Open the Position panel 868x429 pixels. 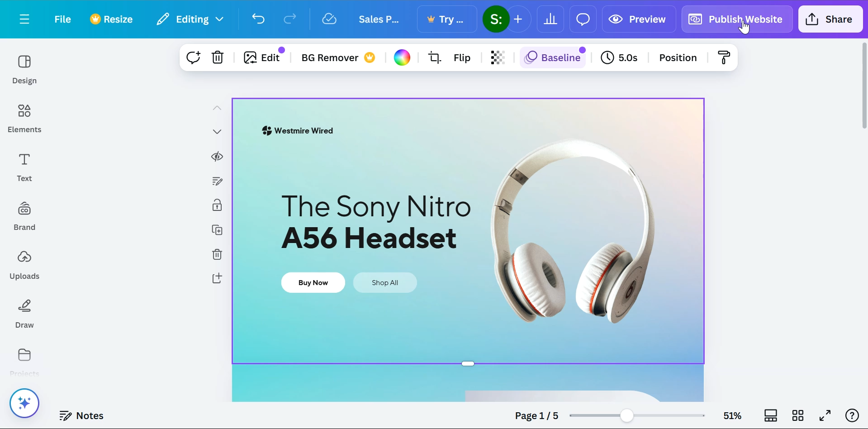(678, 57)
